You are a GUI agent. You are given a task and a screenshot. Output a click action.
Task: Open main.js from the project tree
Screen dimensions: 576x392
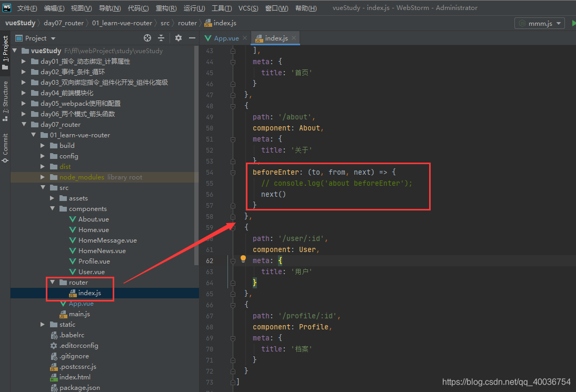pos(79,314)
